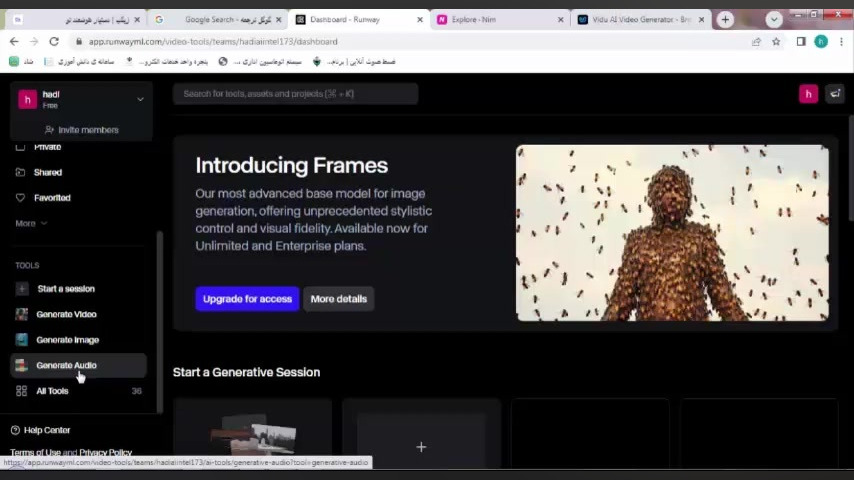Click Invite members
Image resolution: width=854 pixels, height=480 pixels.
point(82,130)
